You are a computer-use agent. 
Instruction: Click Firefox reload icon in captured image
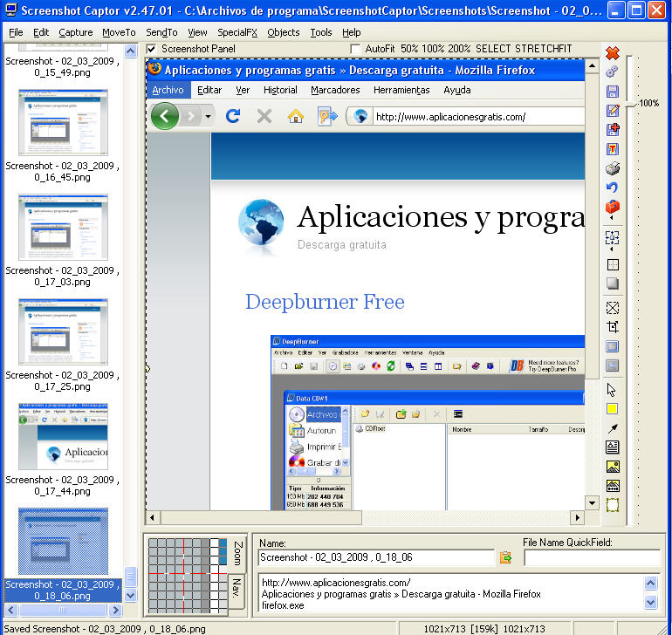(233, 116)
